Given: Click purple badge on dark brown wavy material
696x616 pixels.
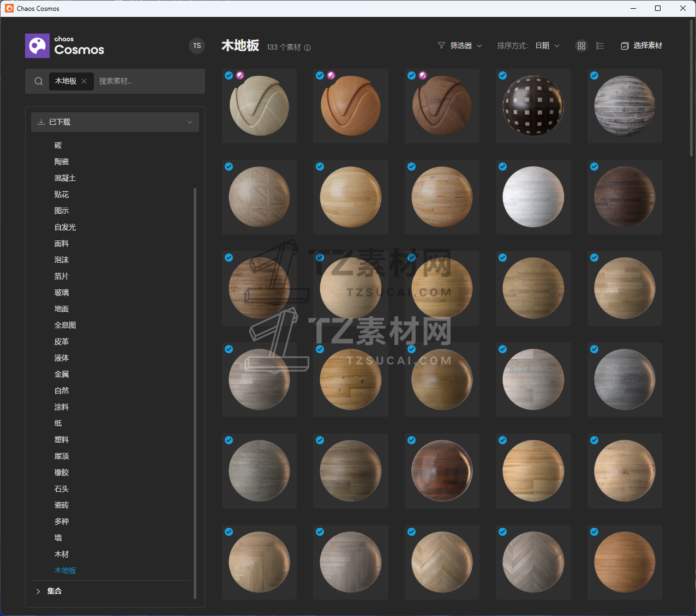Looking at the screenshot, I should pos(423,76).
